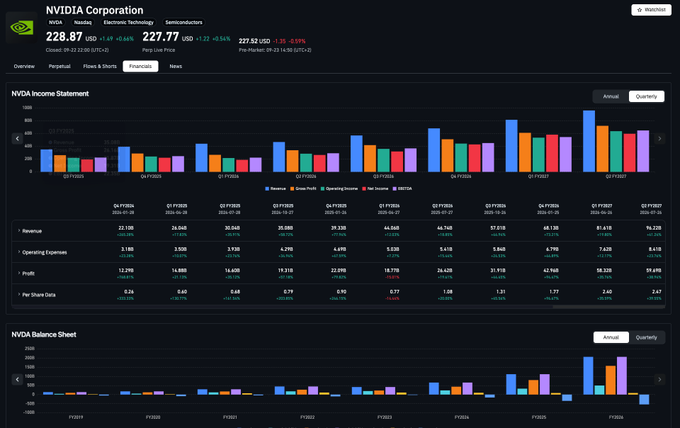The height and width of the screenshot is (428, 680).
Task: Go to next income statement chart page
Action: click(x=659, y=138)
